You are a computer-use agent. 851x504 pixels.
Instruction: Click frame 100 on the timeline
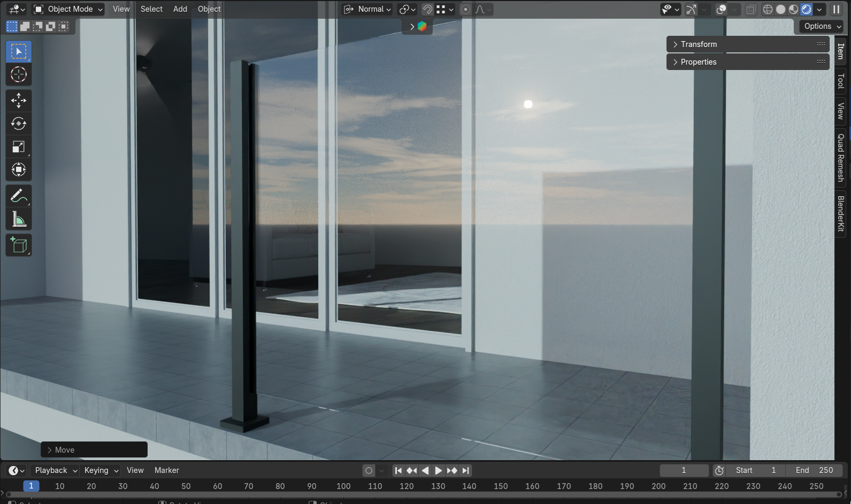coord(343,486)
